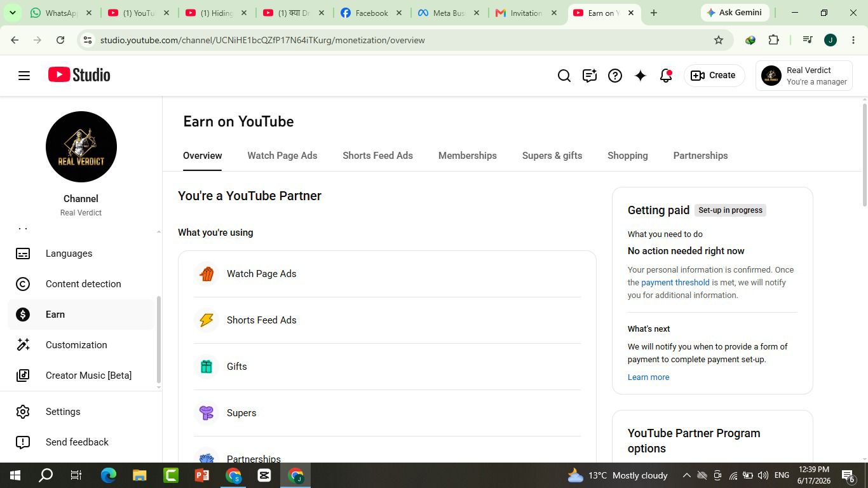Open Chrome media controls icon
868x488 pixels.
point(808,40)
